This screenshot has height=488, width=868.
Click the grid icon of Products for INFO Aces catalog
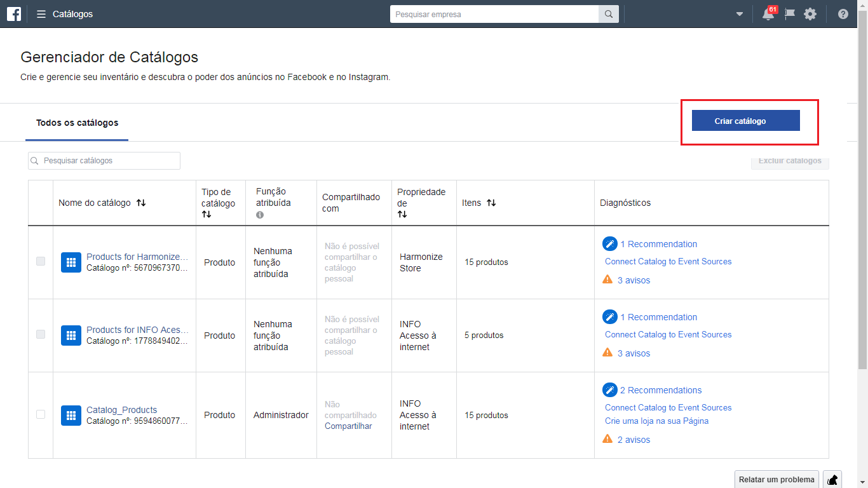(71, 335)
